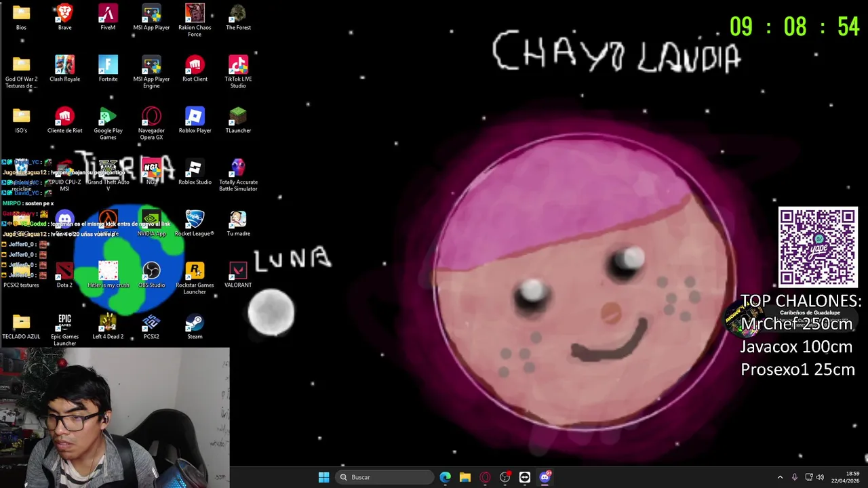Open File Explorer from the taskbar
Image resolution: width=868 pixels, height=488 pixels.
(x=465, y=477)
